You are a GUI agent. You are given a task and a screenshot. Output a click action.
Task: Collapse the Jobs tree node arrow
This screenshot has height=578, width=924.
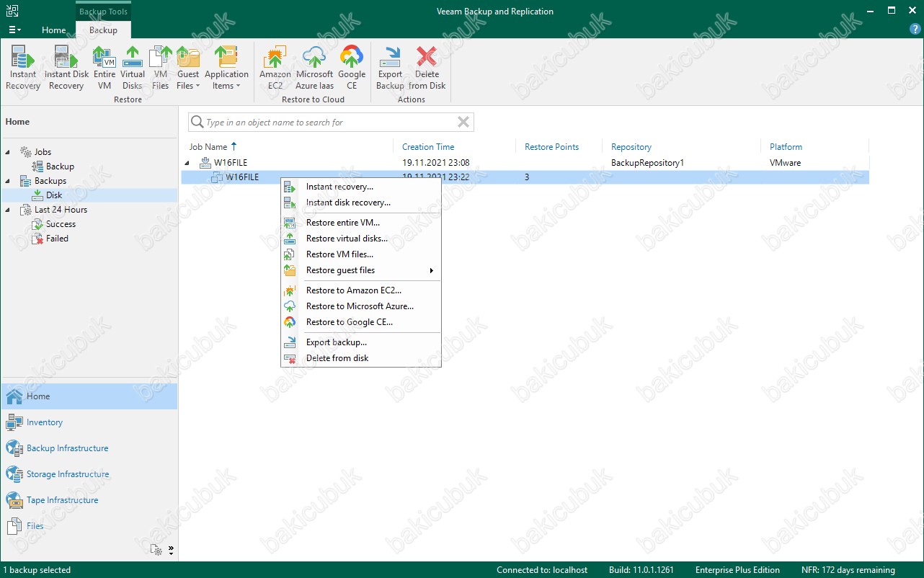tap(8, 152)
